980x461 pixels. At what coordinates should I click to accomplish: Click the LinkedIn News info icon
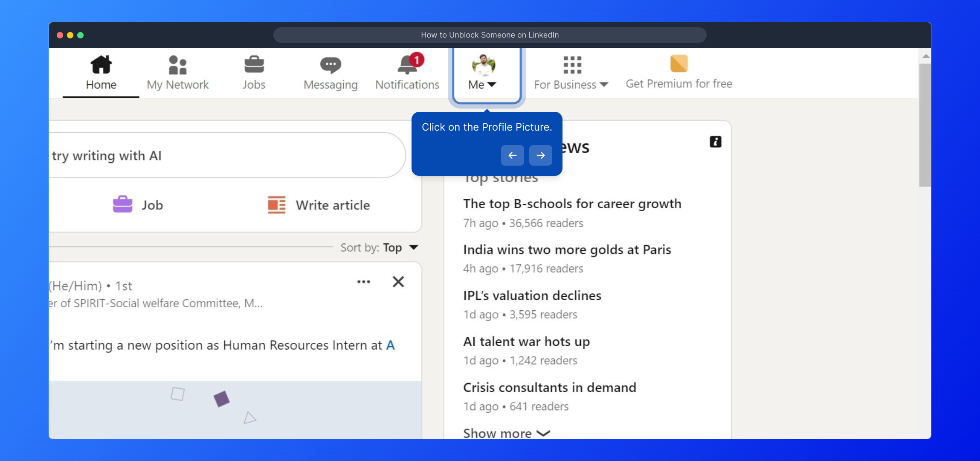[715, 142]
